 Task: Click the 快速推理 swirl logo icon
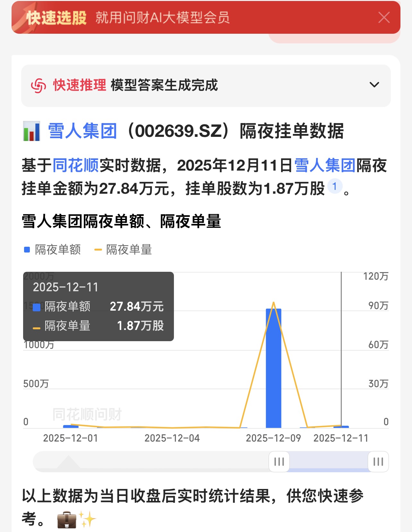39,85
